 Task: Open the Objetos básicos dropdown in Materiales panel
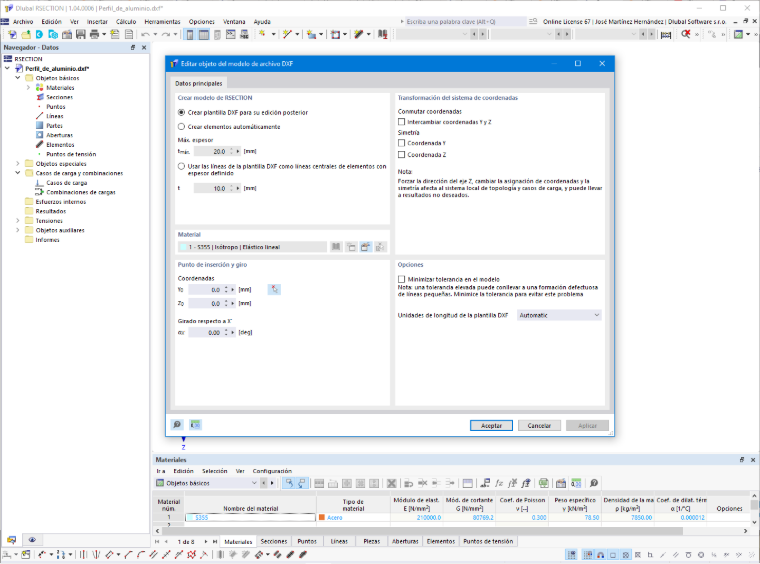(x=206, y=483)
